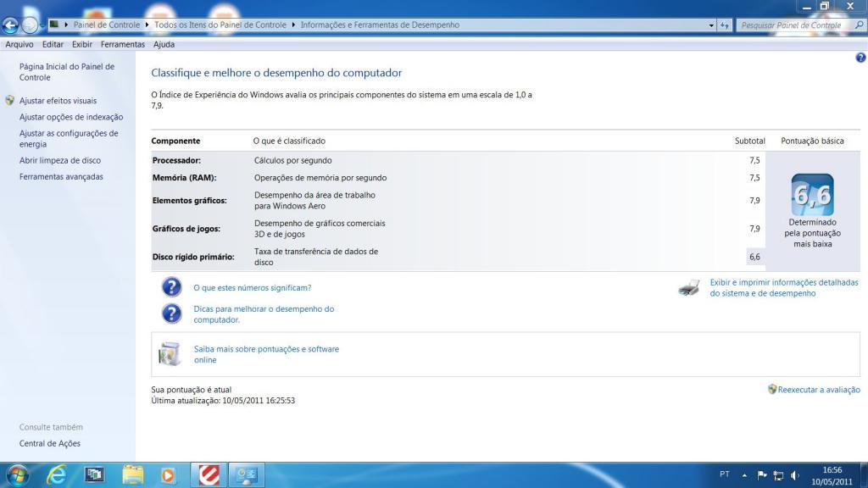Open Windows Explorer folder in taskbar
The image size is (868, 488).
[x=133, y=474]
